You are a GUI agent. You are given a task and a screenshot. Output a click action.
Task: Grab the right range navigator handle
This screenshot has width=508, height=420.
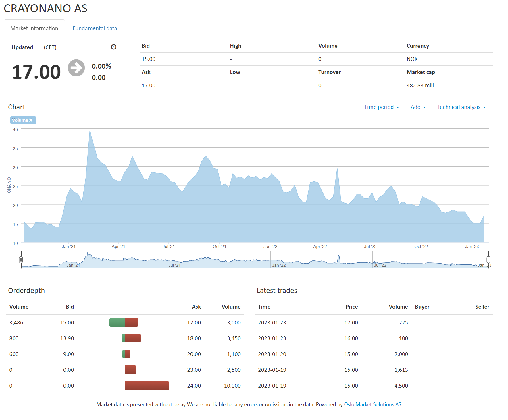[x=488, y=260]
